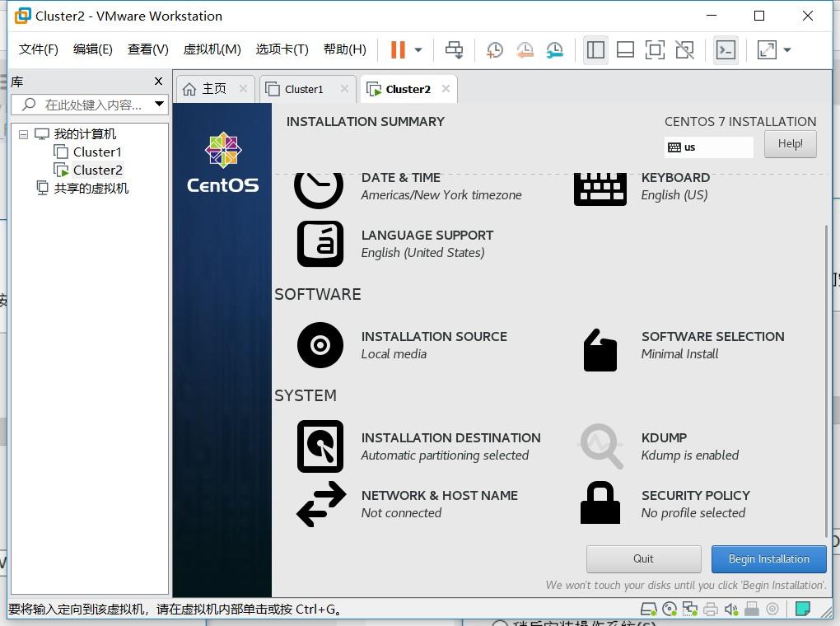Open the Keyboard layout icon

click(600, 189)
